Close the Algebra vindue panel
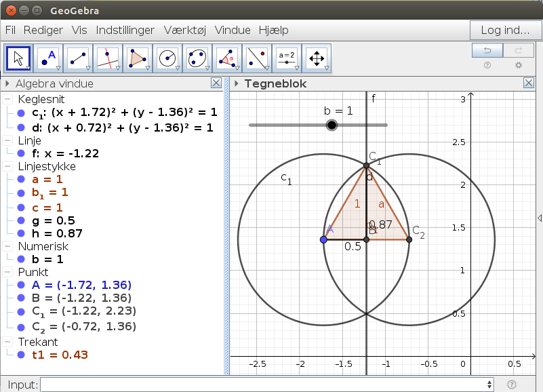543x392 pixels. tap(216, 83)
